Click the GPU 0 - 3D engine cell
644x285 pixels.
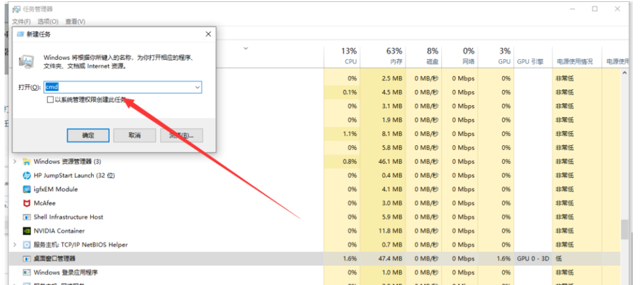[533, 259]
